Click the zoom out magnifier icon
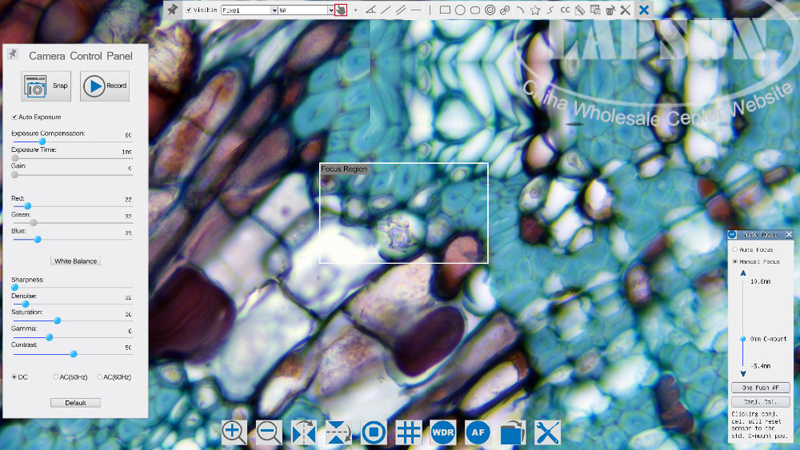800x450 pixels. tap(268, 432)
